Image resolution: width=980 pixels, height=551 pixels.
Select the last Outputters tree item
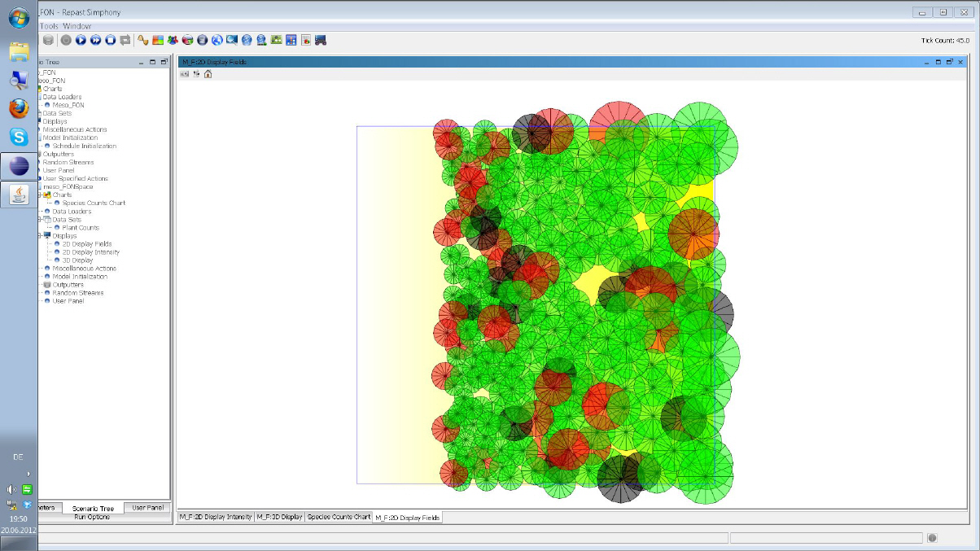68,285
